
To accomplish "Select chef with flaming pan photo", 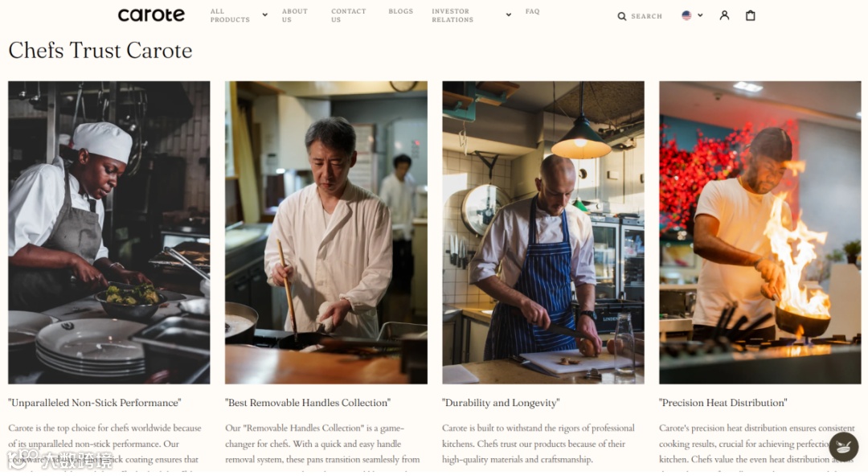I will (x=760, y=232).
